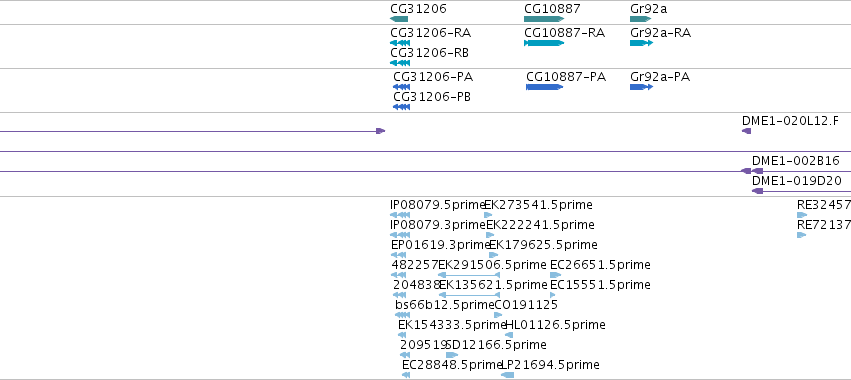Open the Gr92a-RA transcript label
Viewport: 851px width, 380px height.
coord(661,33)
